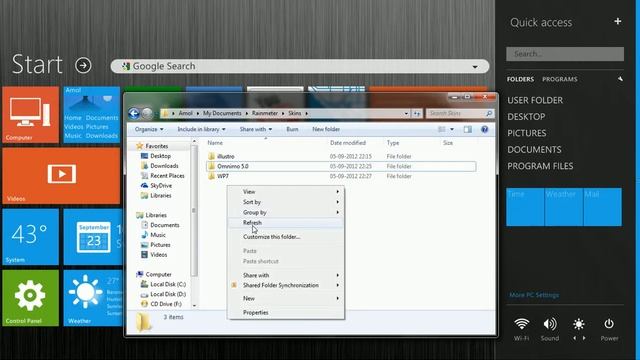Click the Back button in Explorer

(x=134, y=113)
